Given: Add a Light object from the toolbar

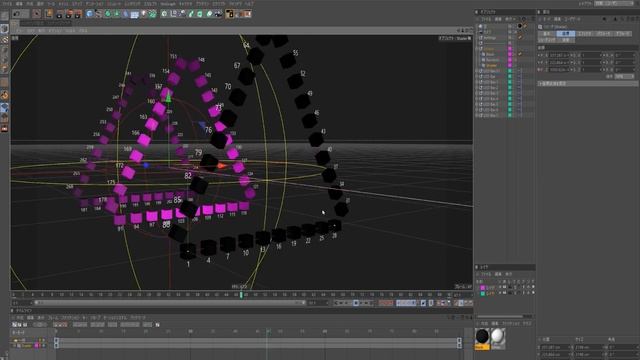Looking at the screenshot, I should coord(143,14).
